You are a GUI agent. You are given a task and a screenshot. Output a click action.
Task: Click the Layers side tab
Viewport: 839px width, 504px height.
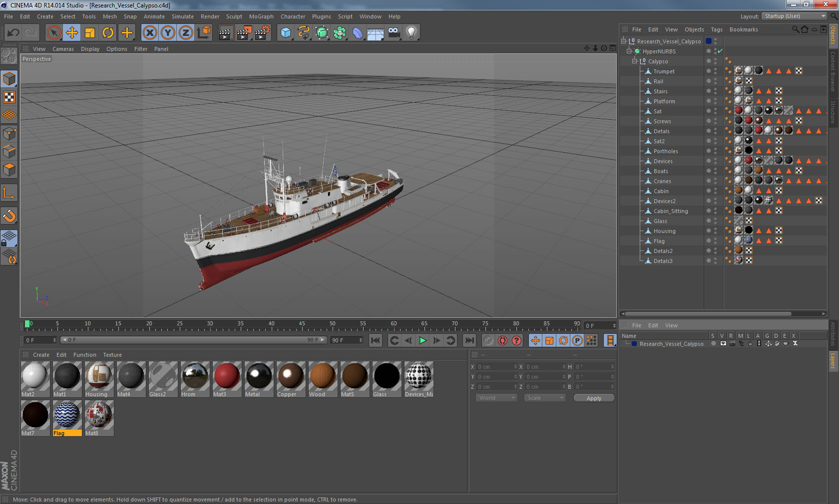click(833, 360)
